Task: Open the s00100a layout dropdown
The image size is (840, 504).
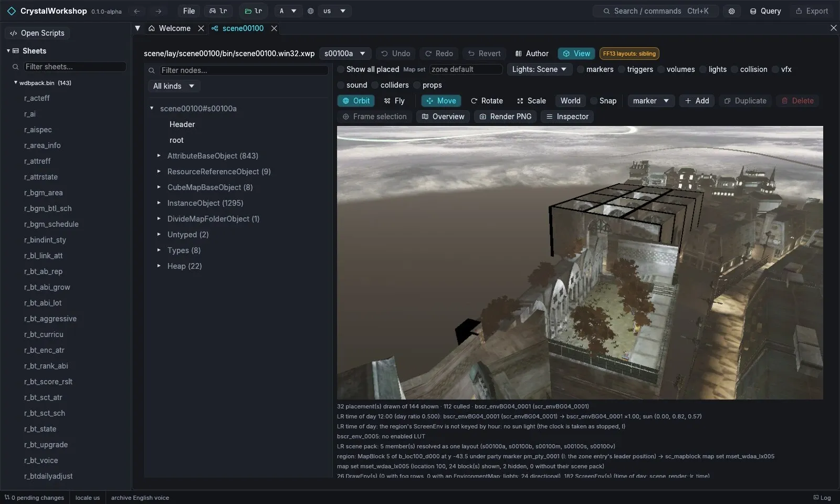Action: [x=345, y=54]
